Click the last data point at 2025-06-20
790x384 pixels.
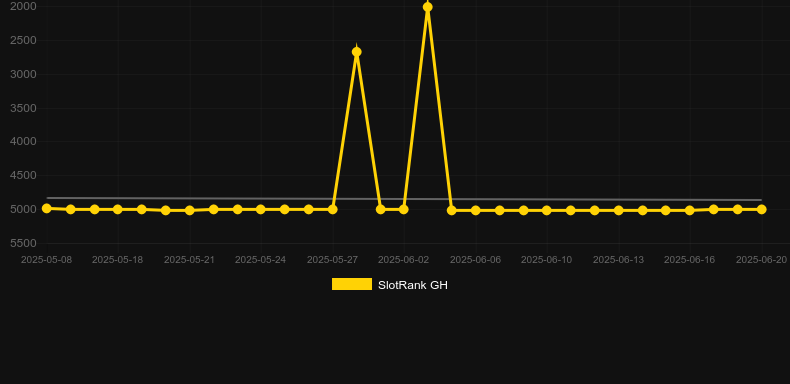pyautogui.click(x=762, y=209)
